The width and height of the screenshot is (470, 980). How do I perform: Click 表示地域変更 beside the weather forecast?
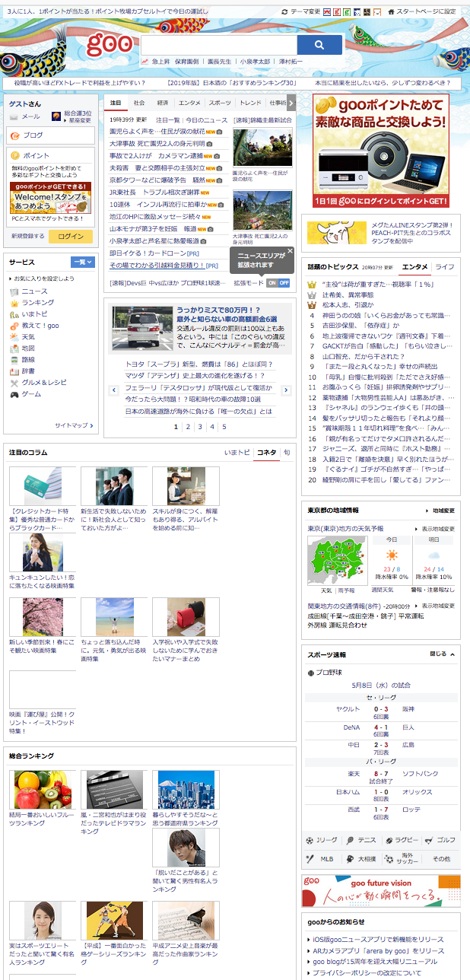point(435,529)
